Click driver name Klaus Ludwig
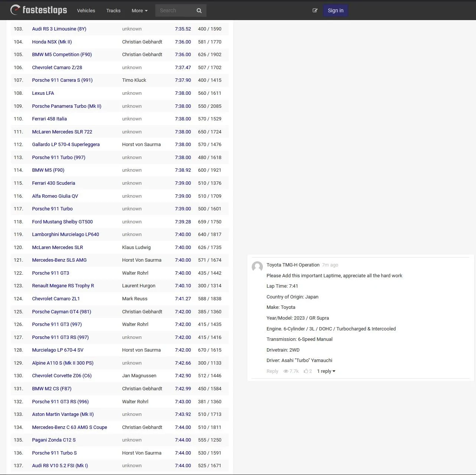 [x=136, y=248]
